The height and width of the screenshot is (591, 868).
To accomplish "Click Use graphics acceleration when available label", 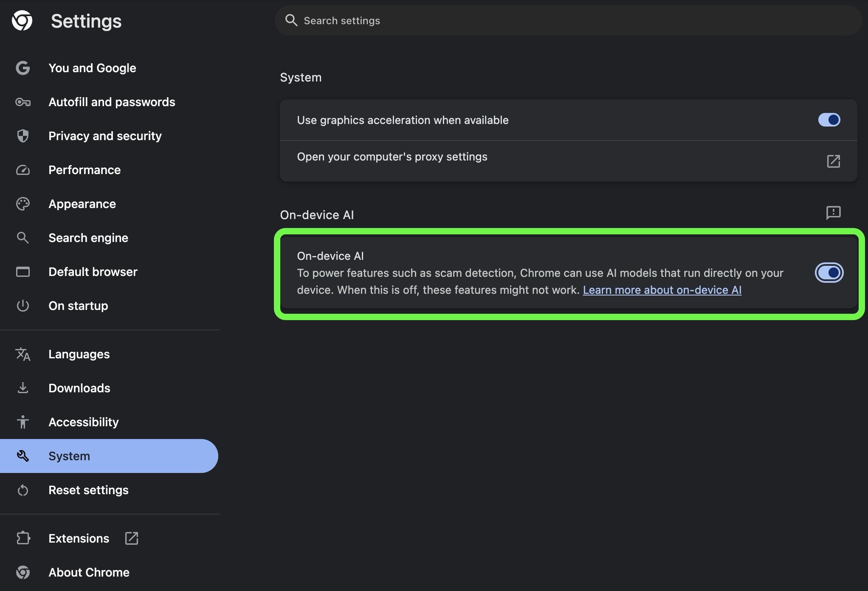I will pos(403,120).
